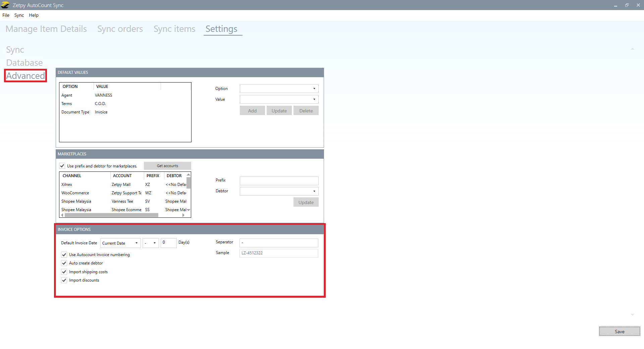Click scroll-up arrow of marketplaces list
This screenshot has width=644, height=349.
click(189, 174)
